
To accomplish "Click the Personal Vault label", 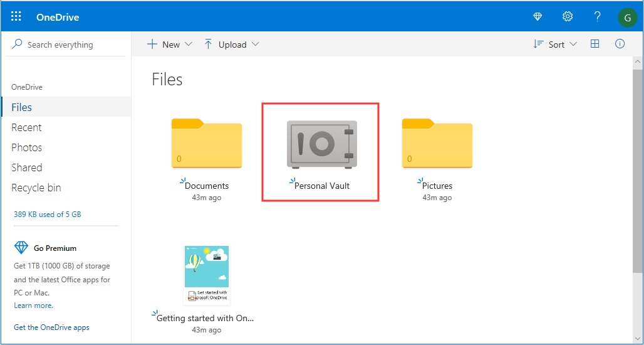I will (x=322, y=186).
